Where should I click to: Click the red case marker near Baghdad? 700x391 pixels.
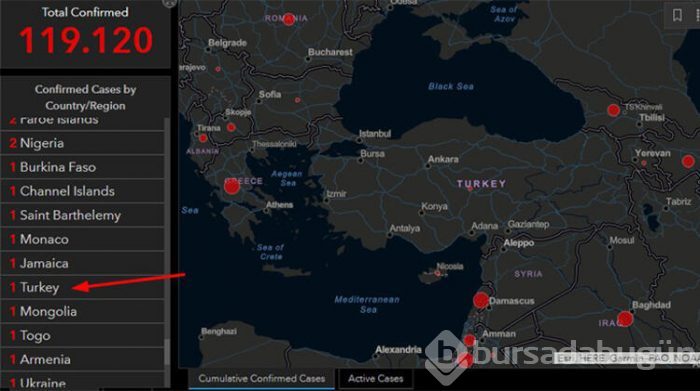pyautogui.click(x=625, y=319)
